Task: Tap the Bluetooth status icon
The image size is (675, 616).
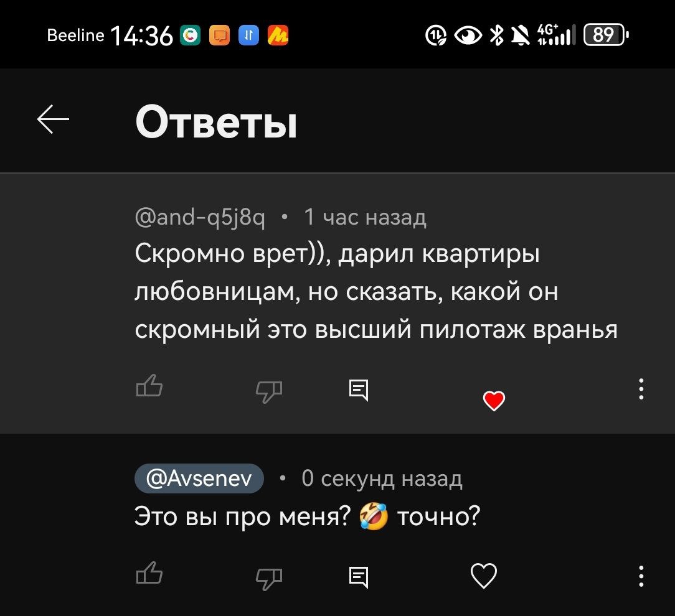Action: tap(497, 35)
